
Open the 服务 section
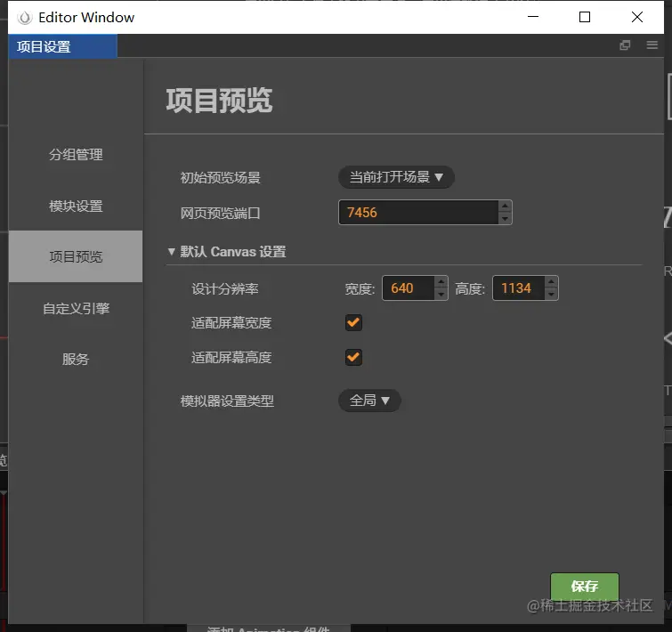[76, 359]
